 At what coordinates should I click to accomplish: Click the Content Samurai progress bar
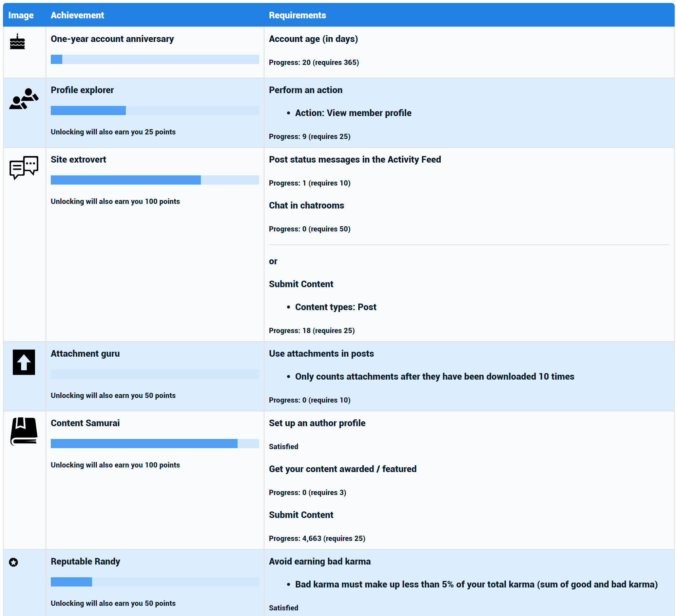pos(155,443)
